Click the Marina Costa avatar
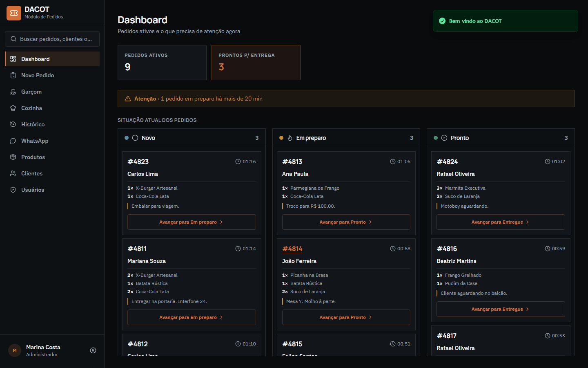Viewport: 588px width, 368px height. [15, 350]
